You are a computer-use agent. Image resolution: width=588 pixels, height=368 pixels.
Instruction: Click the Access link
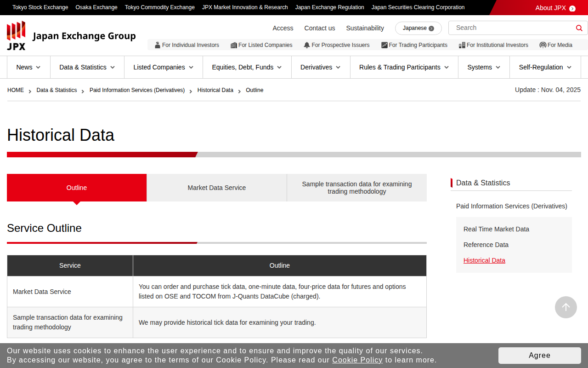pos(283,28)
